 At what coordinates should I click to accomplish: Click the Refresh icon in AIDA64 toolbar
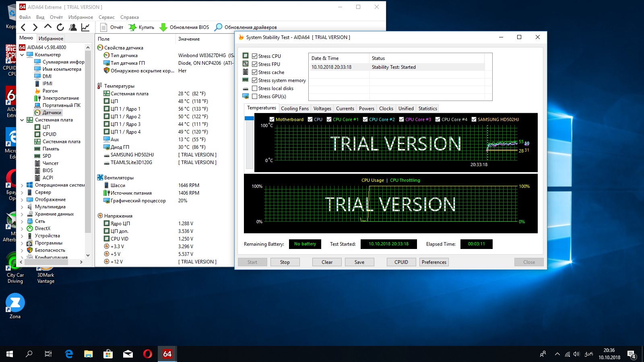point(60,27)
